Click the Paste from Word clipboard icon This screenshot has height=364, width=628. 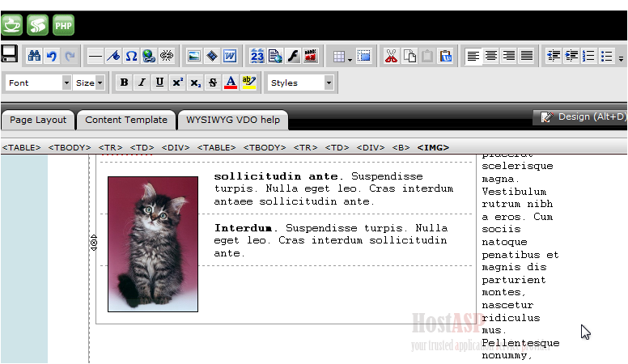tap(445, 56)
